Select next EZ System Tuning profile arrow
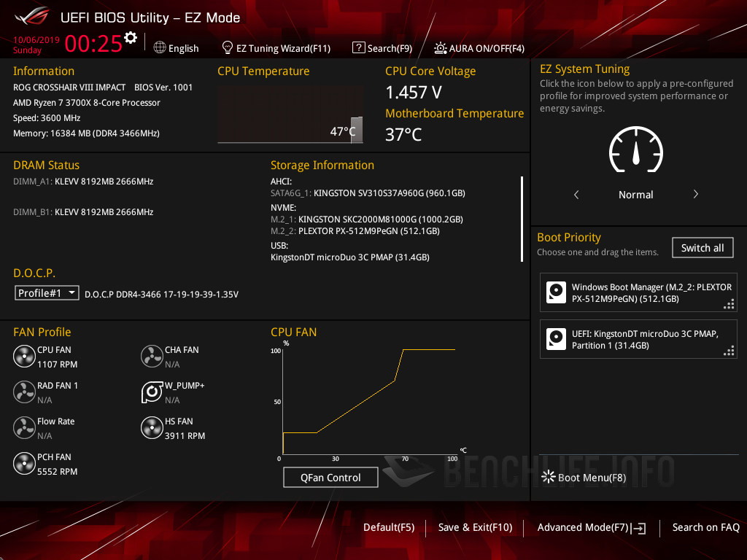 (x=695, y=194)
